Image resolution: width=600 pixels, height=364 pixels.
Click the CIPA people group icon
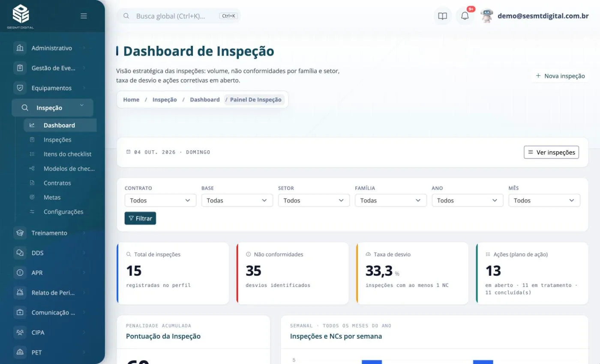[x=20, y=332]
